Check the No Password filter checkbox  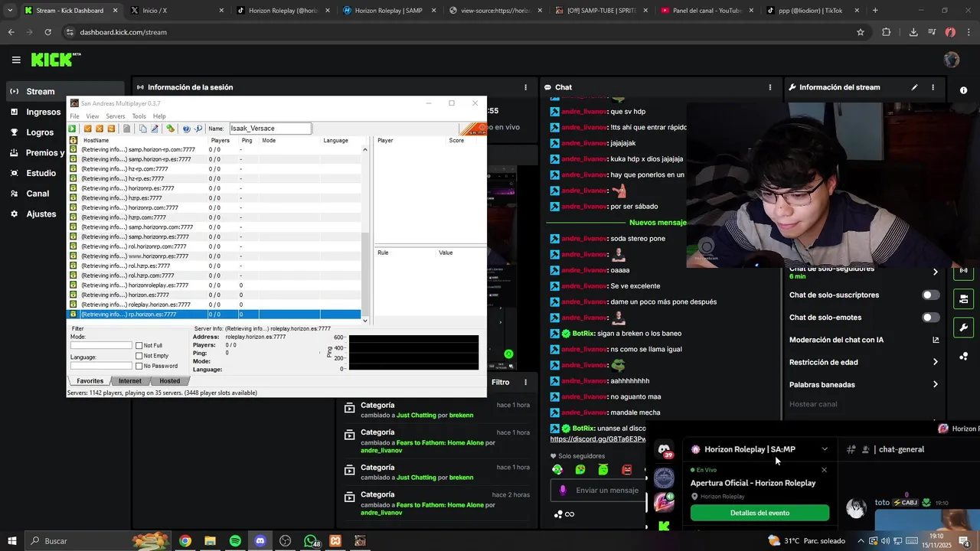tap(139, 366)
